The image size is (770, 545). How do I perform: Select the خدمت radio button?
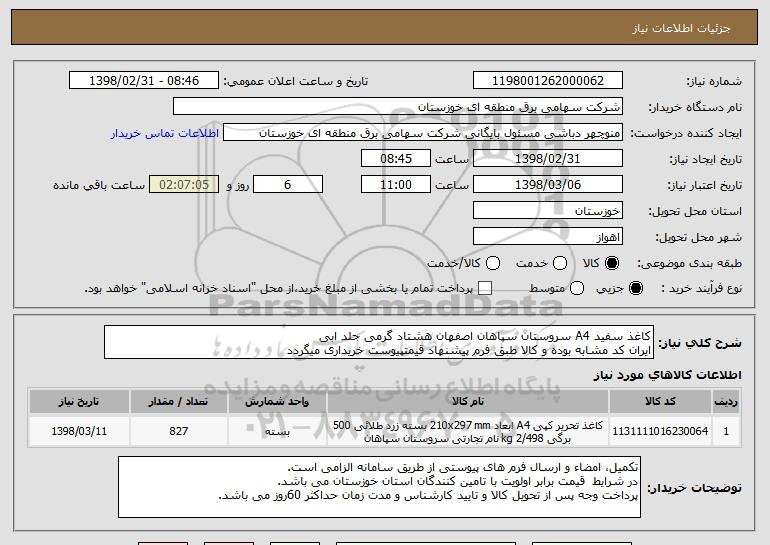[x=560, y=263]
